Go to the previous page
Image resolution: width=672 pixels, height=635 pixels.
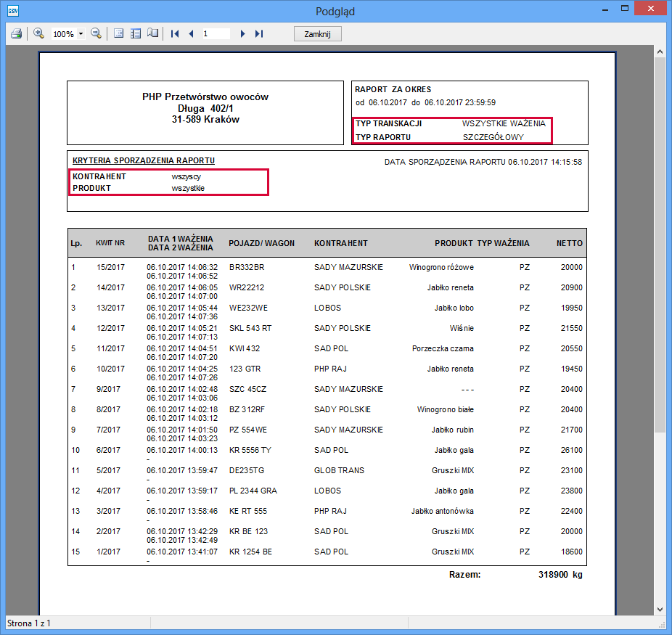(191, 34)
